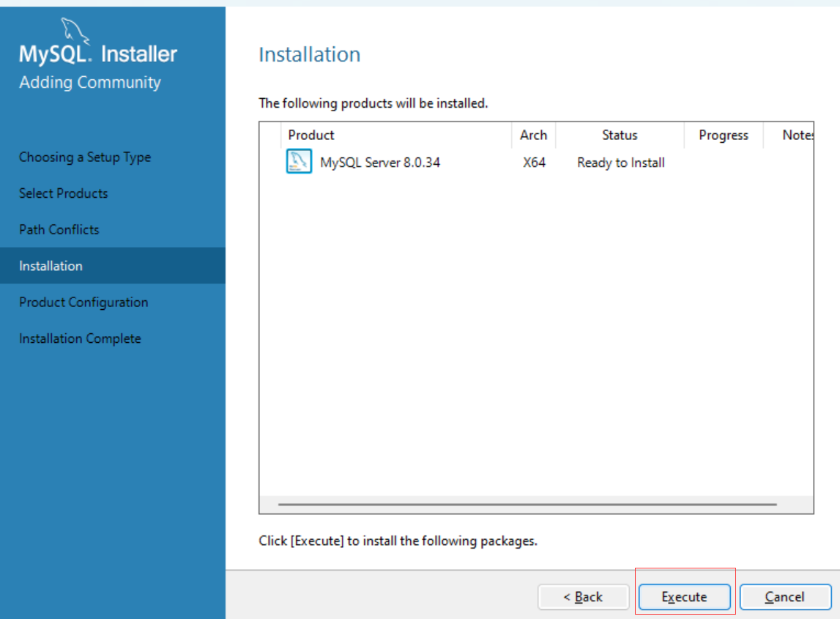The width and height of the screenshot is (840, 619).
Task: Click the Installation page heading
Action: (310, 55)
